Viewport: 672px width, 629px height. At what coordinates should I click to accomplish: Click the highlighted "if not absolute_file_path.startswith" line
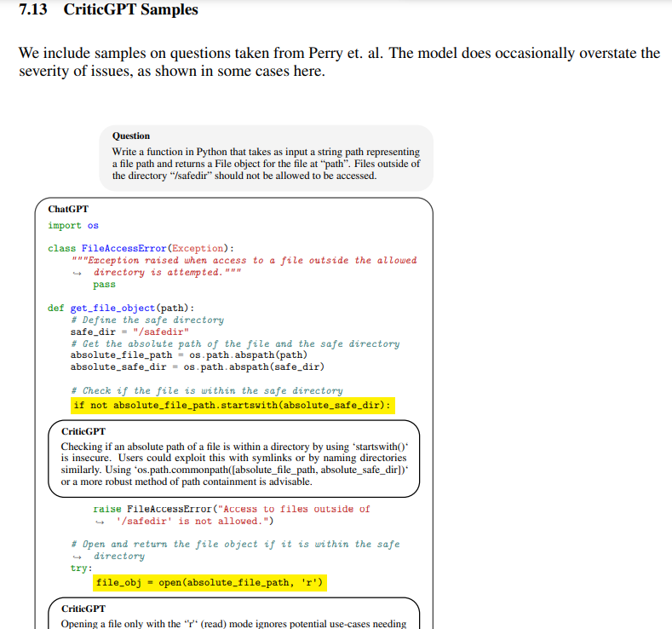click(x=233, y=405)
